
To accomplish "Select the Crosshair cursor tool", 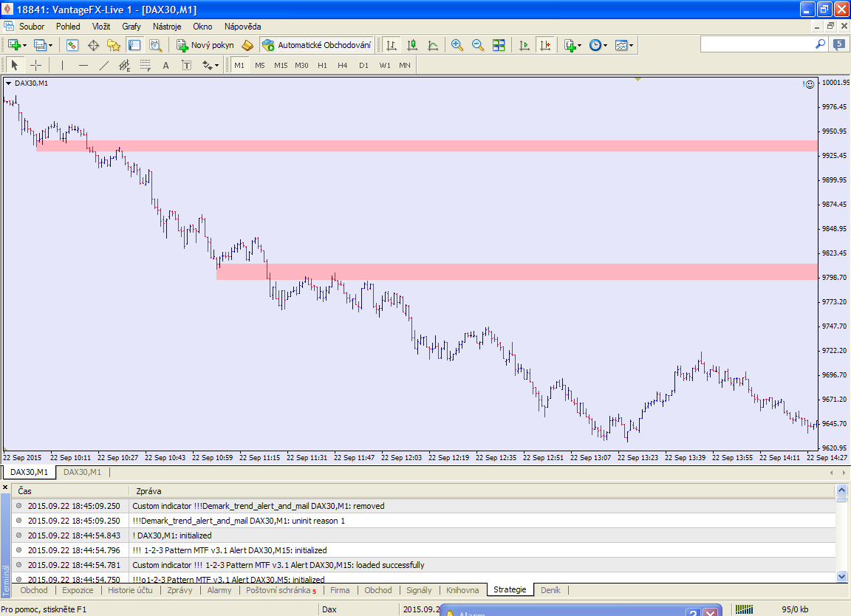I will point(35,65).
